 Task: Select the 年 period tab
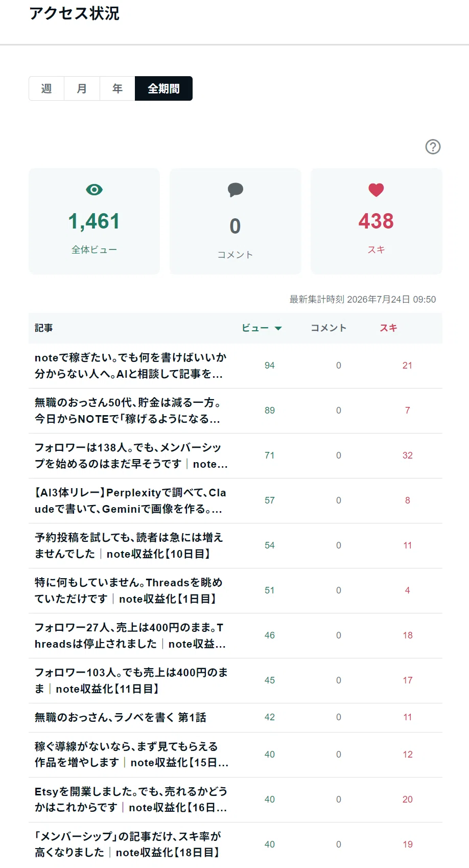(118, 88)
